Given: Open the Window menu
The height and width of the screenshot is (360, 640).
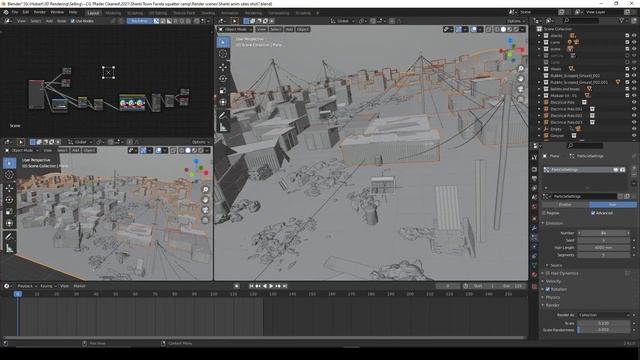Looking at the screenshot, I should [57, 12].
